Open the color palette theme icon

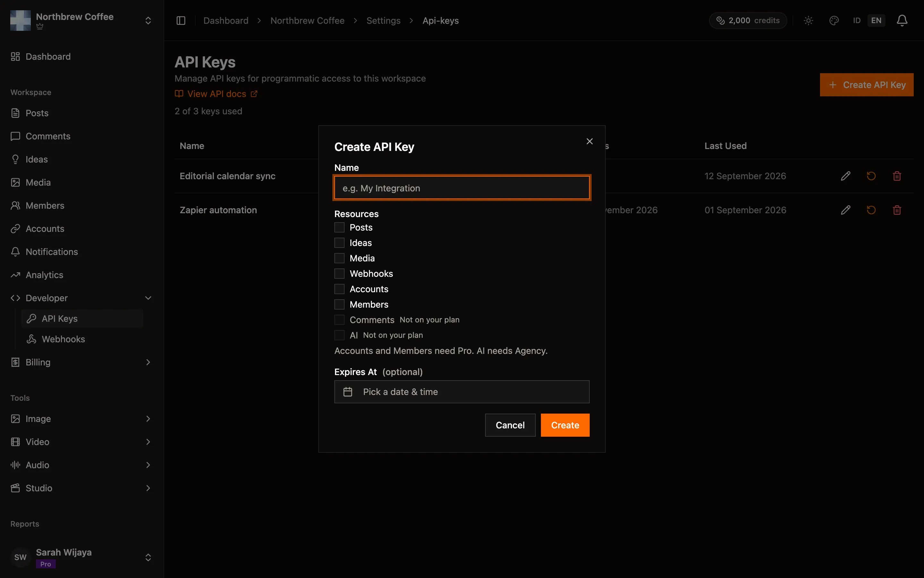click(834, 21)
